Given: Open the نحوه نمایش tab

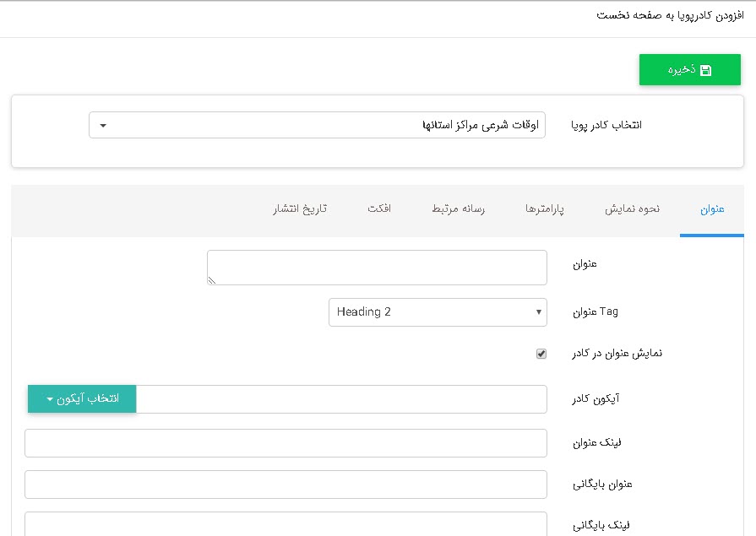Looking at the screenshot, I should coord(632,209).
